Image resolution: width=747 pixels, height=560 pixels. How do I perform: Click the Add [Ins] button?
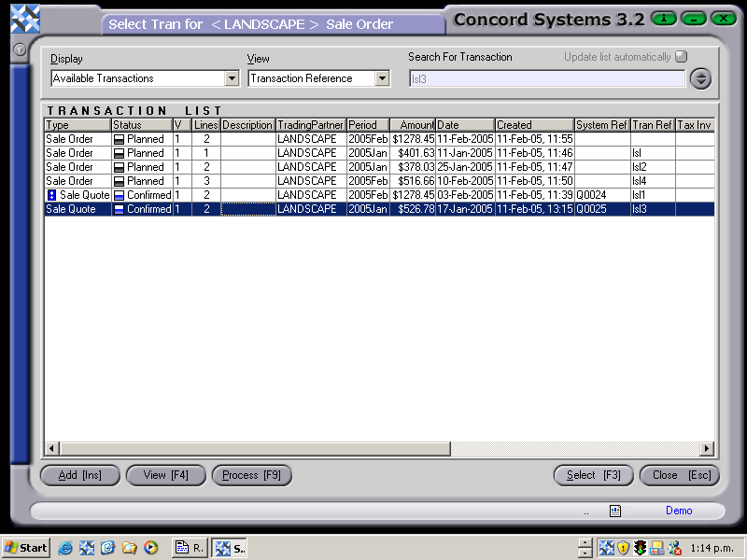[x=79, y=475]
